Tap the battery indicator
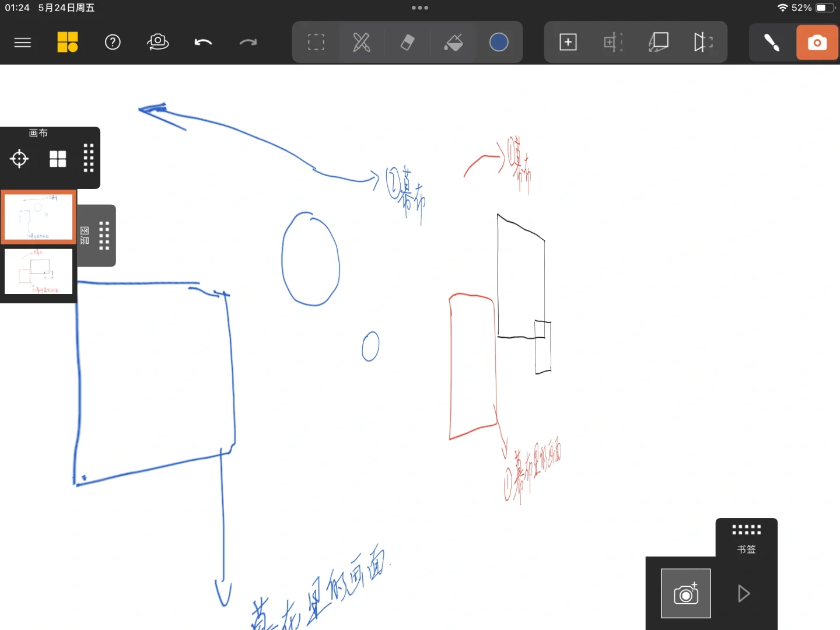This screenshot has height=630, width=840. pyautogui.click(x=825, y=8)
